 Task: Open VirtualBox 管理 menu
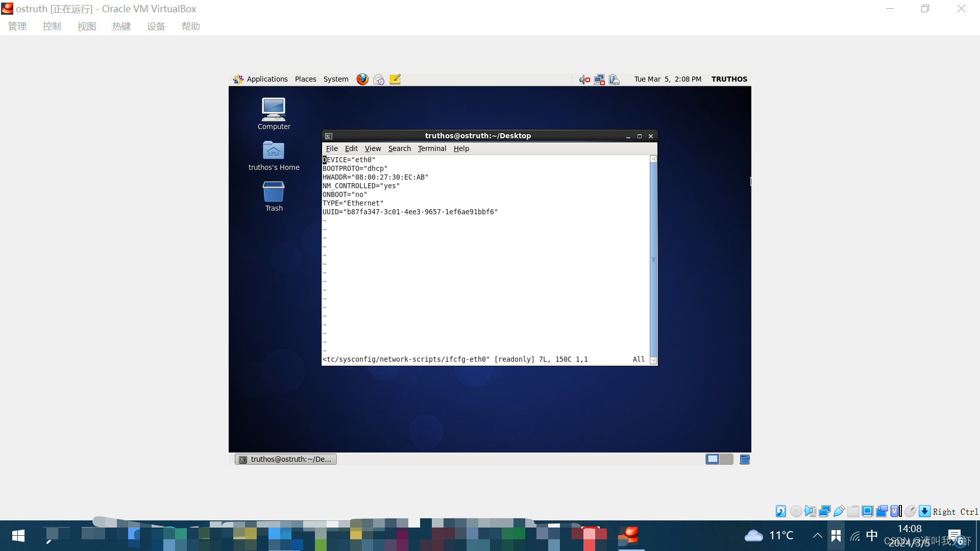(x=17, y=27)
